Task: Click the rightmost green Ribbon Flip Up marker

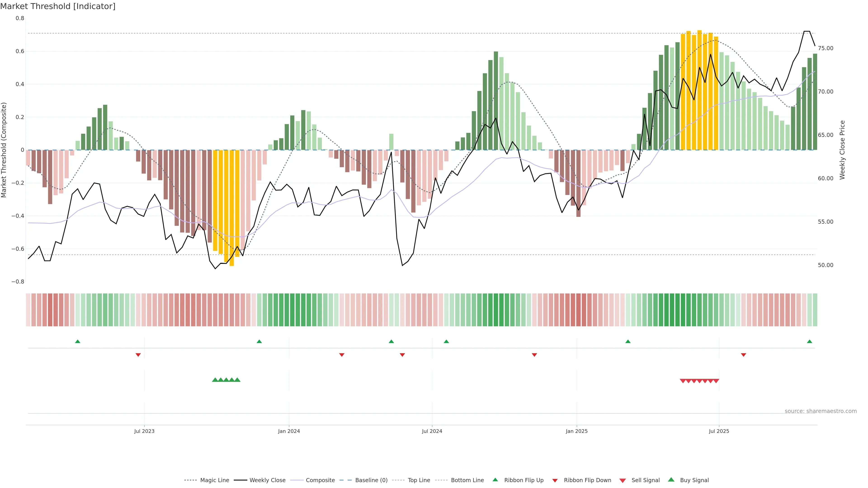Action: [x=809, y=342]
